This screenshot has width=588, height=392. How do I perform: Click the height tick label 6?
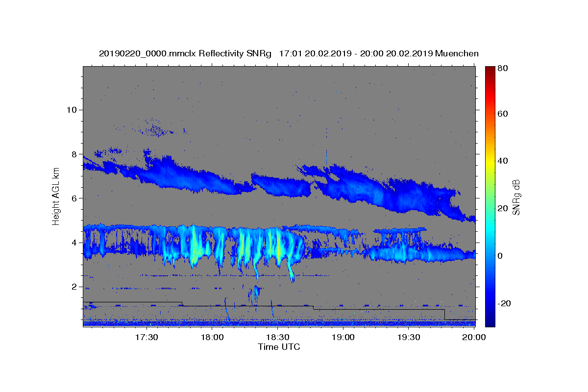coord(74,198)
